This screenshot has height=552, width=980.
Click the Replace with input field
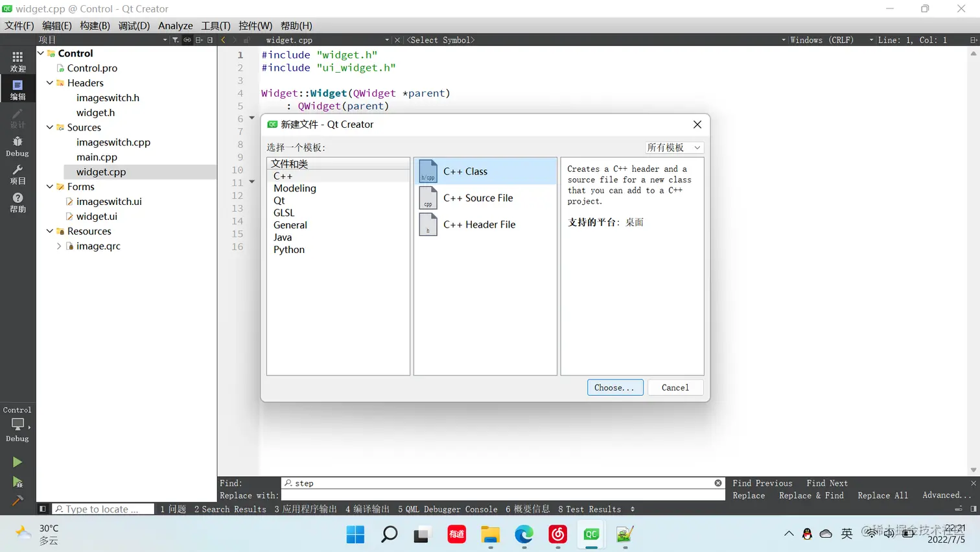pos(503,496)
